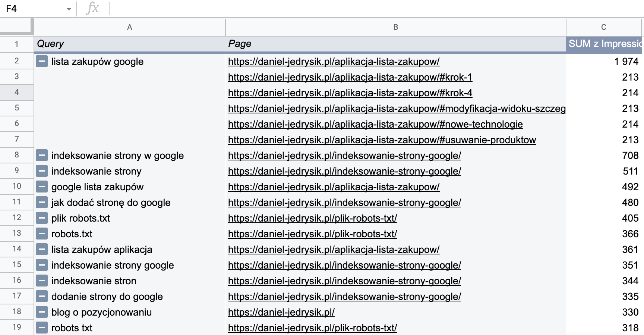Open the #krok-4 link
This screenshot has width=644, height=335.
350,93
